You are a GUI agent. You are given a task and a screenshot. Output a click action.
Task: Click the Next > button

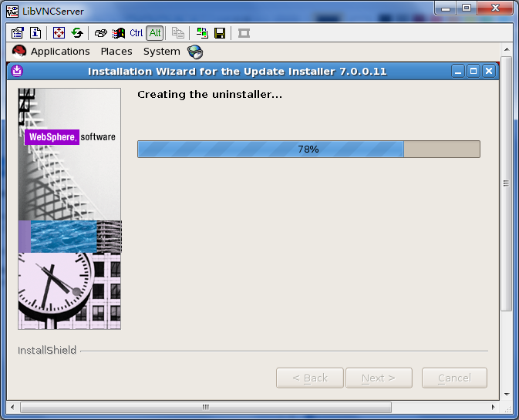[379, 378]
